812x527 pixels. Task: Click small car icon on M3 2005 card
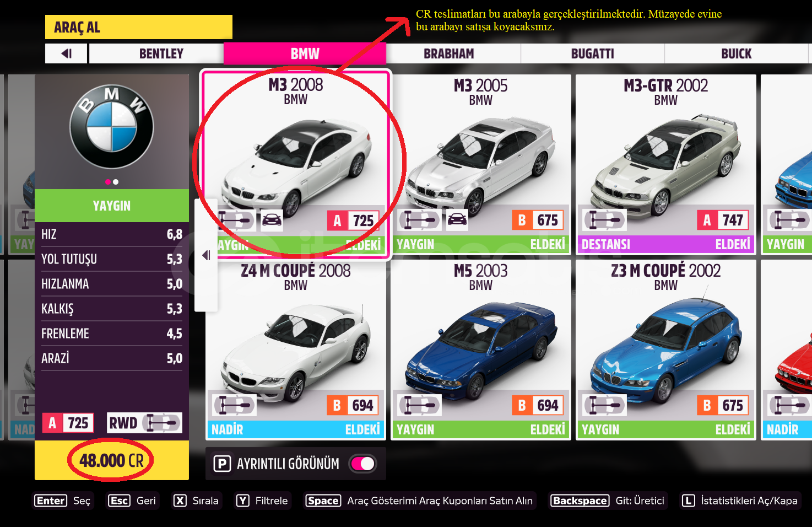point(457,220)
